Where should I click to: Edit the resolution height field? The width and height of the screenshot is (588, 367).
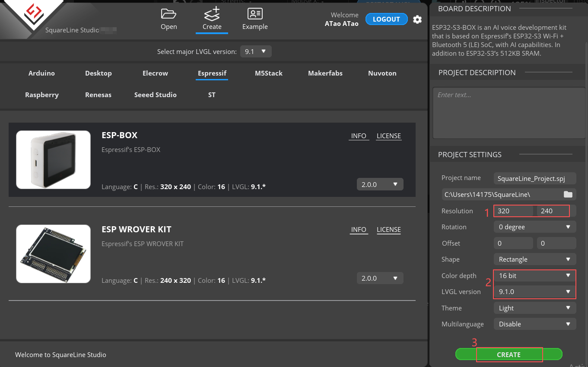point(556,211)
